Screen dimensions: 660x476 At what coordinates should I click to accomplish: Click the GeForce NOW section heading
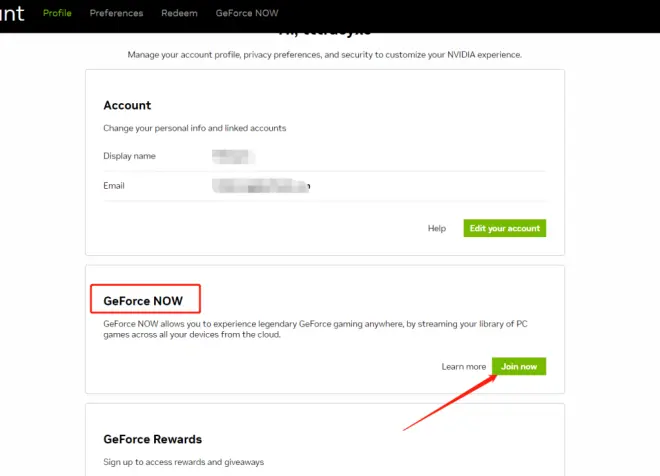pyautogui.click(x=143, y=301)
